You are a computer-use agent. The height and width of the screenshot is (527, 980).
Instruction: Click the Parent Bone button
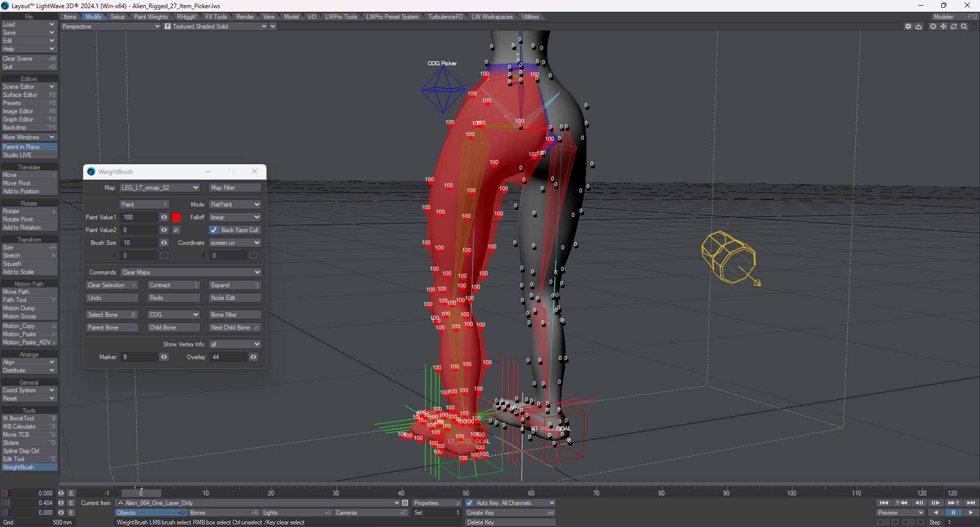point(112,328)
